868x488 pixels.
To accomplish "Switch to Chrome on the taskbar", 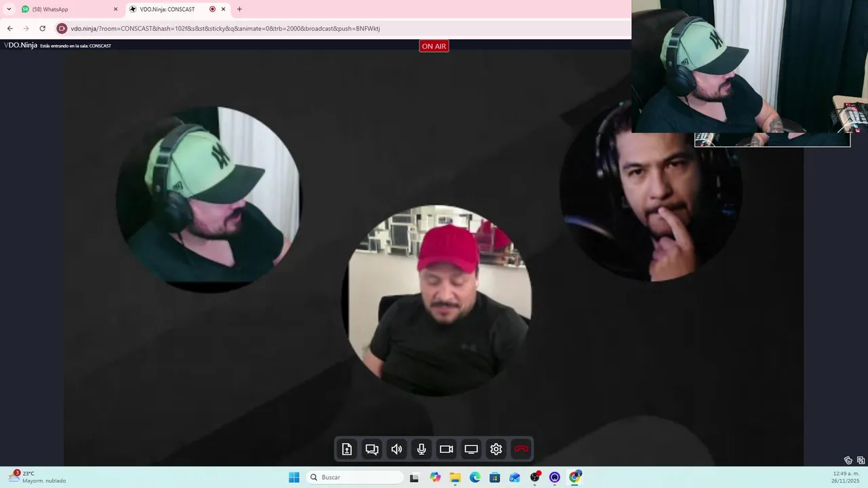I will pyautogui.click(x=575, y=477).
